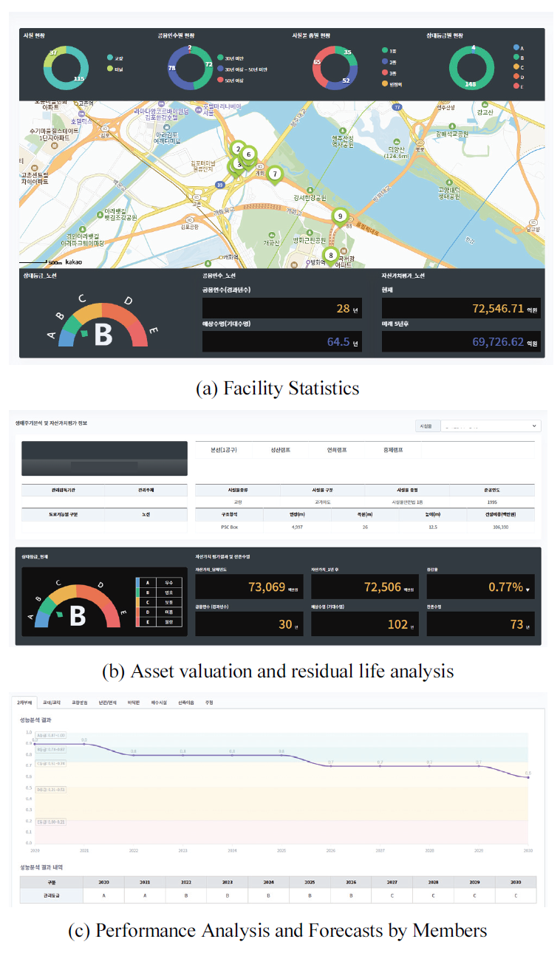Click the down arrow beside 0.77%

point(527,590)
